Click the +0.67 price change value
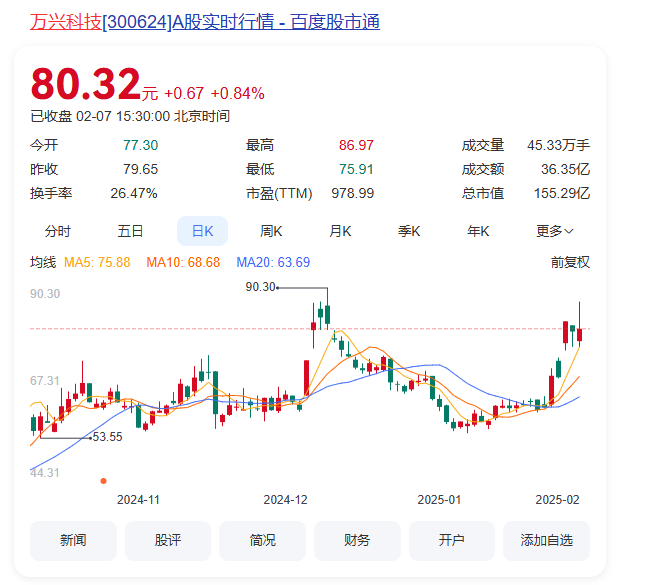 pyautogui.click(x=184, y=93)
